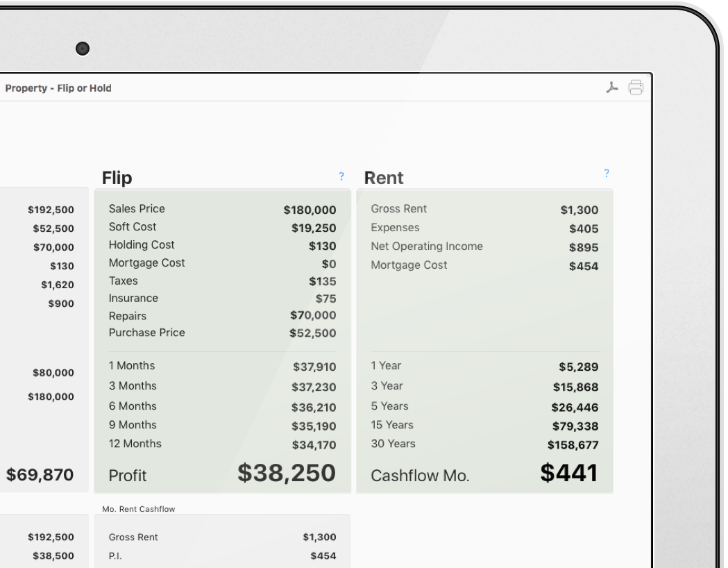This screenshot has width=728, height=568.
Task: Click the webcam dot above the screen
Action: [82, 49]
